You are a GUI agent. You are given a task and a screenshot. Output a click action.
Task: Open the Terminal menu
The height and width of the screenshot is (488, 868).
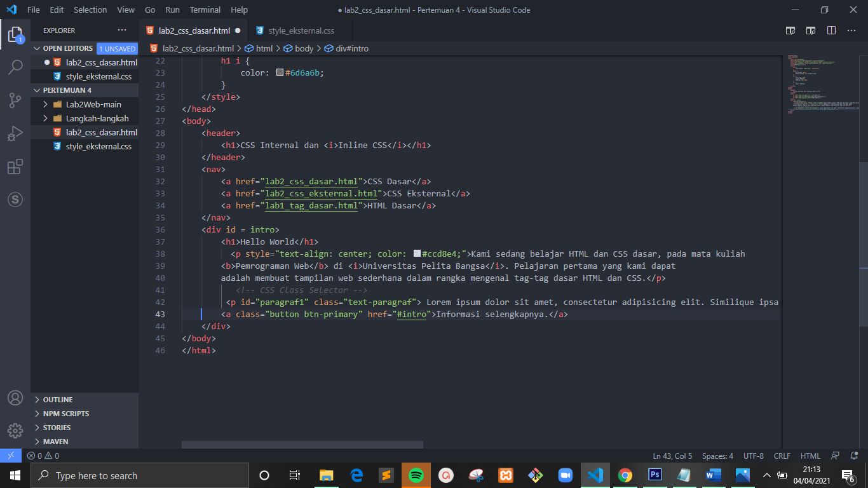click(x=205, y=10)
